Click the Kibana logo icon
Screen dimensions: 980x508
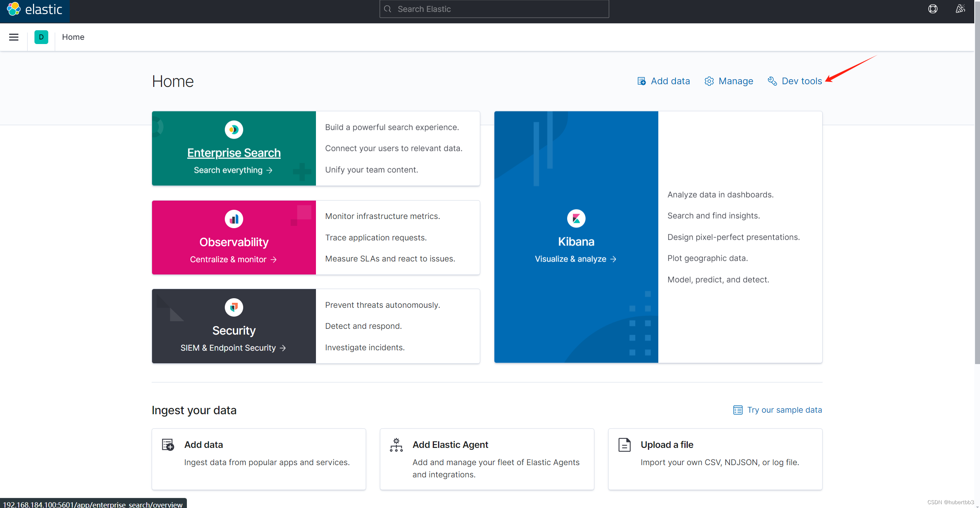click(576, 219)
